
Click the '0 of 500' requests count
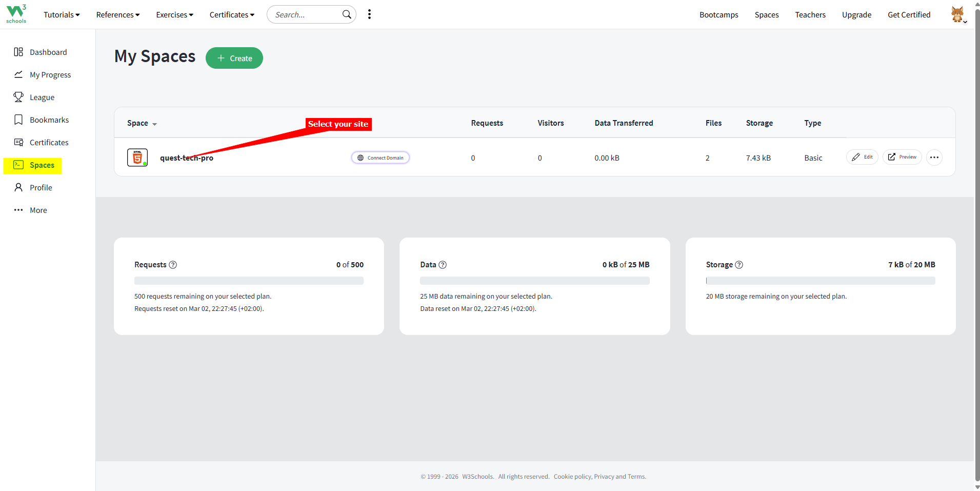click(350, 265)
